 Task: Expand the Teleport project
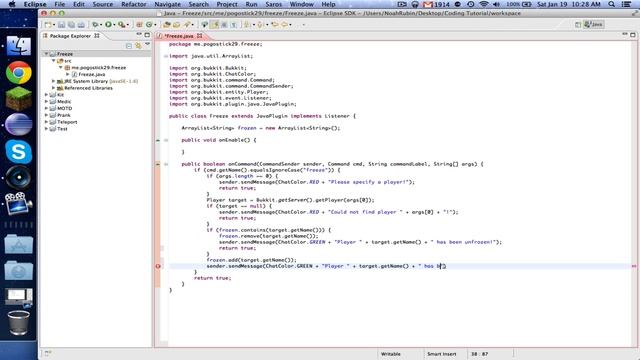point(47,122)
